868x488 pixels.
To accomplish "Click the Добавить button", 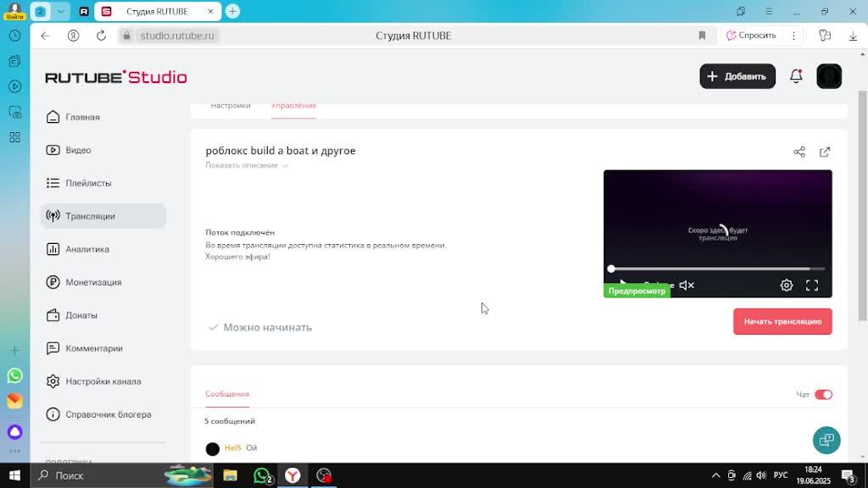I will pyautogui.click(x=737, y=76).
